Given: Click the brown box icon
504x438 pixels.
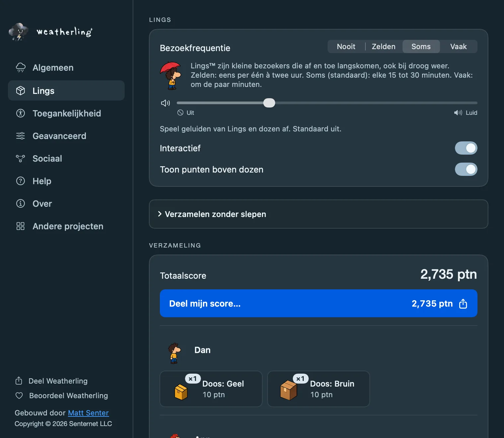Looking at the screenshot, I should click(x=288, y=390).
